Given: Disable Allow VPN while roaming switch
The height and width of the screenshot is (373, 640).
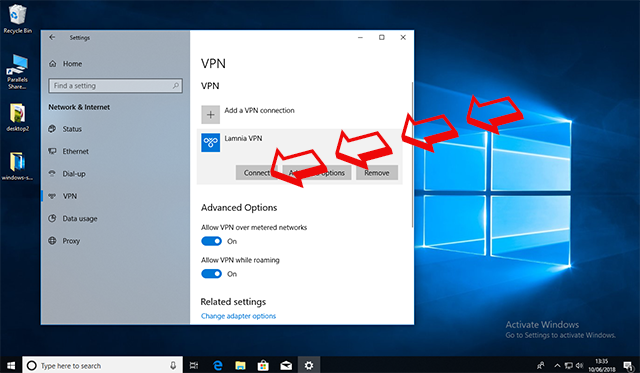Looking at the screenshot, I should coord(211,274).
